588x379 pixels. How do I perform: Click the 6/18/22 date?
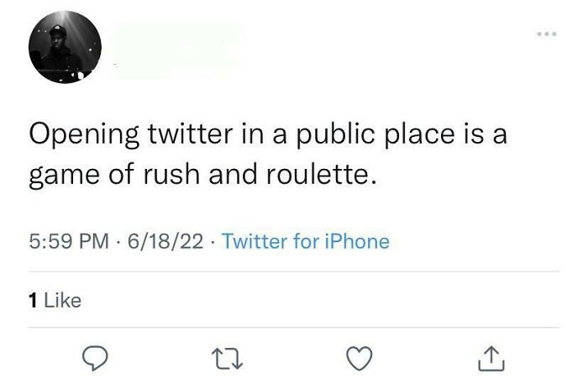[161, 242]
